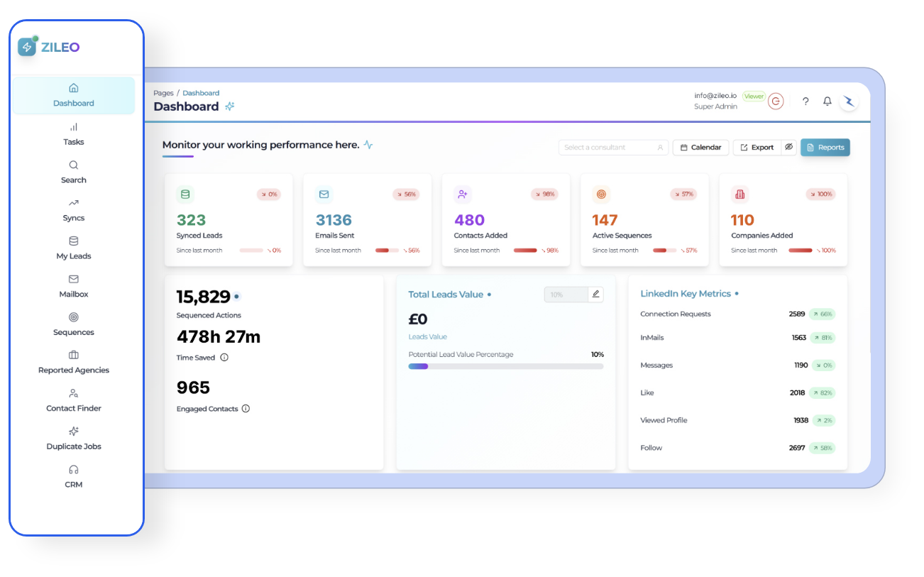Click the InMails 81% badge
Screen dimensions: 924x577
(x=822, y=338)
